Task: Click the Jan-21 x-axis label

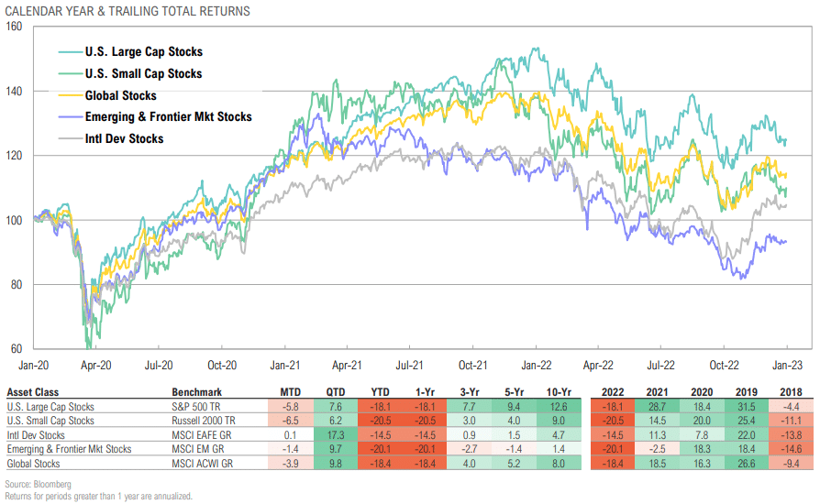Action: (284, 365)
